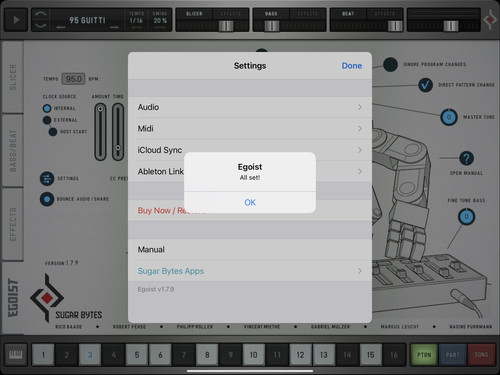Switch to the Effects side tab
This screenshot has width=500, height=375.
point(13,224)
